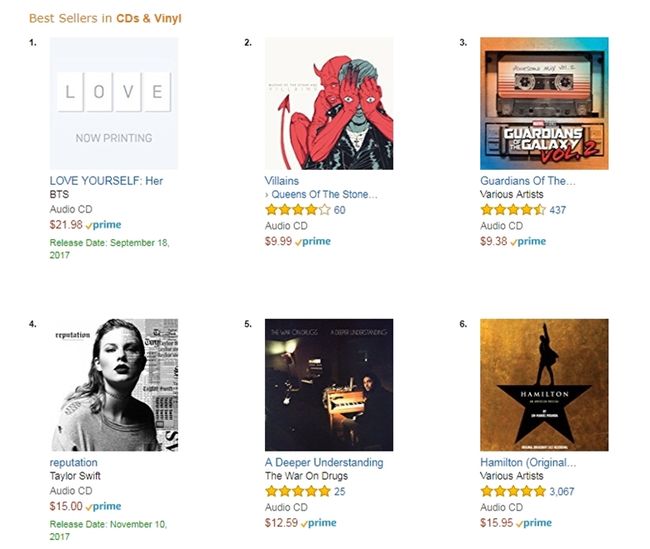Open the 437 reviews count link
The height and width of the screenshot is (549, 650).
(x=557, y=210)
